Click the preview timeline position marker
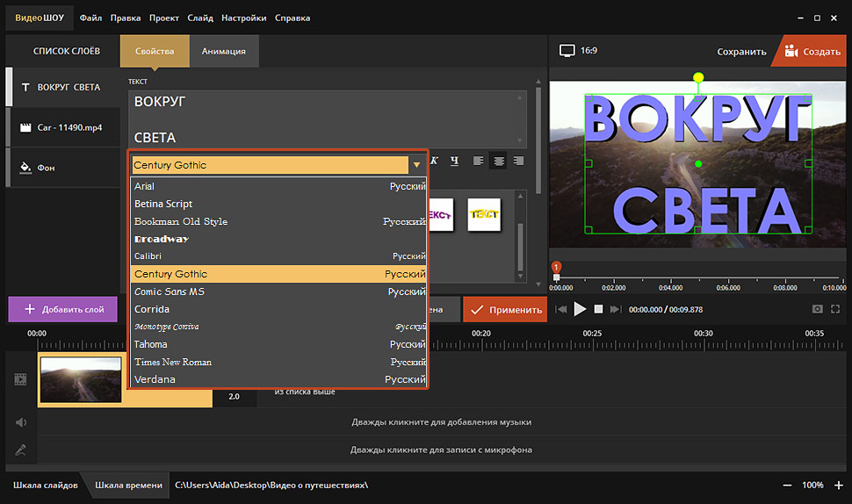 pos(556,270)
